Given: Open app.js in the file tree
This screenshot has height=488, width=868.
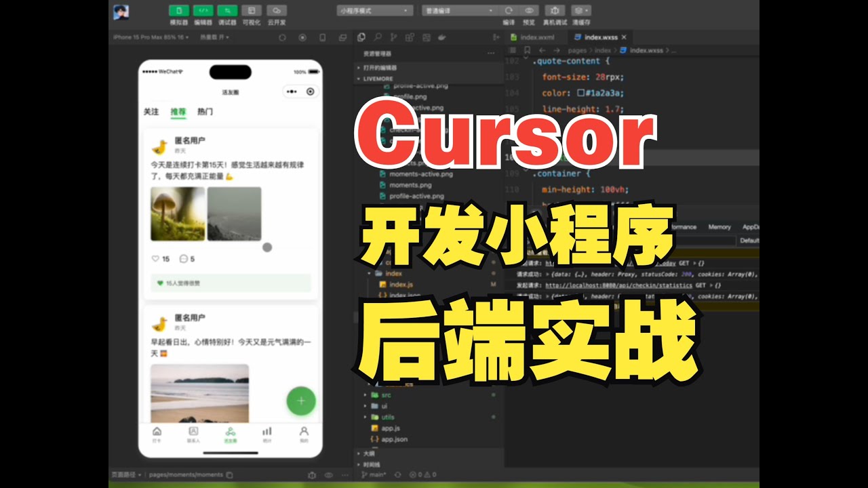Looking at the screenshot, I should (386, 428).
